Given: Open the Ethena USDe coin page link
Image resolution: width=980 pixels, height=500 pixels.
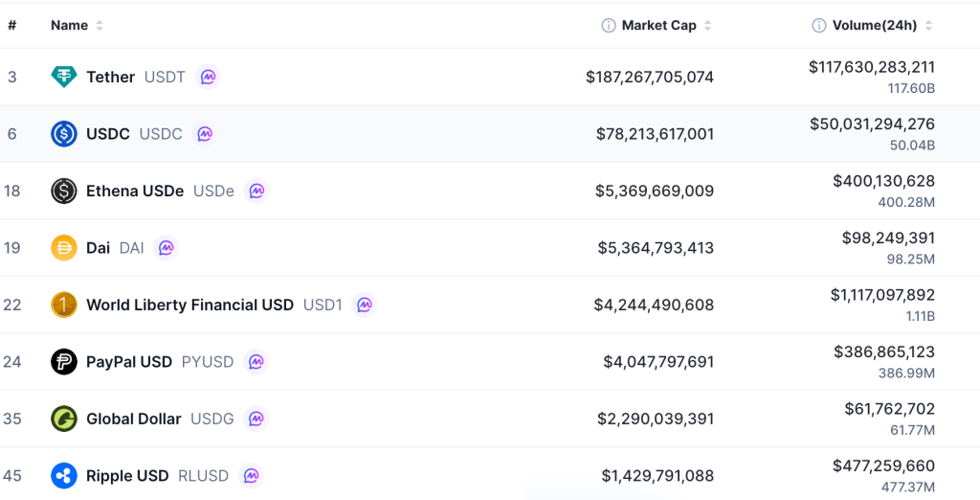Looking at the screenshot, I should coord(135,191).
